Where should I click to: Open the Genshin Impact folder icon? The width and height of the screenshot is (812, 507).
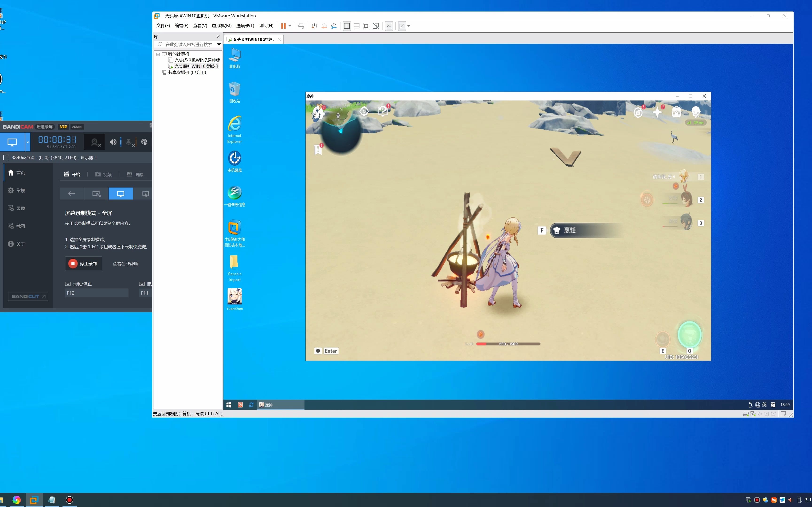(x=234, y=262)
